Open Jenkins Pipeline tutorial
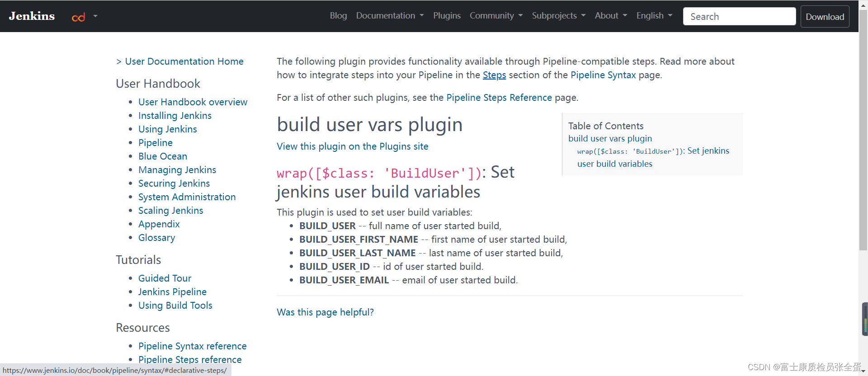The height and width of the screenshot is (376, 868). [x=173, y=292]
